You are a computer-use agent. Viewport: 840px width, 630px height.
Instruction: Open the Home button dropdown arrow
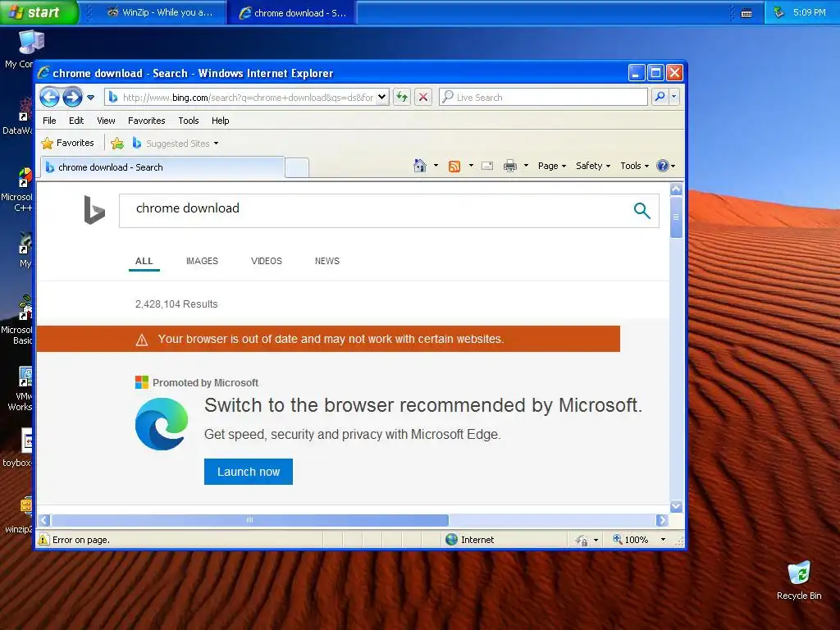click(x=436, y=166)
